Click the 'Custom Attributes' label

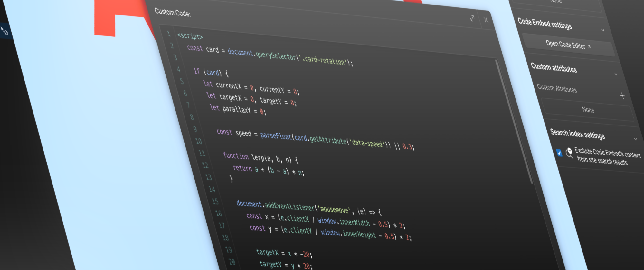[557, 88]
